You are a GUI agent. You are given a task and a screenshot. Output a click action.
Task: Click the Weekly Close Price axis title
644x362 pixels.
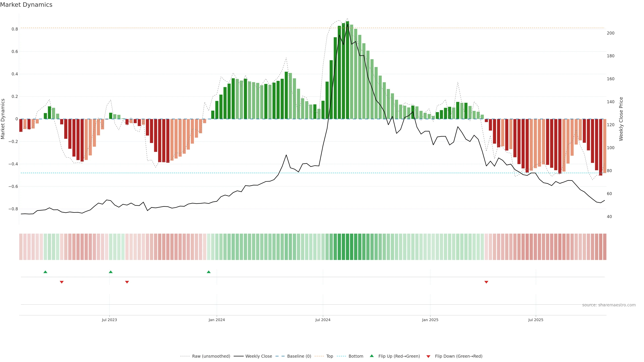click(621, 119)
